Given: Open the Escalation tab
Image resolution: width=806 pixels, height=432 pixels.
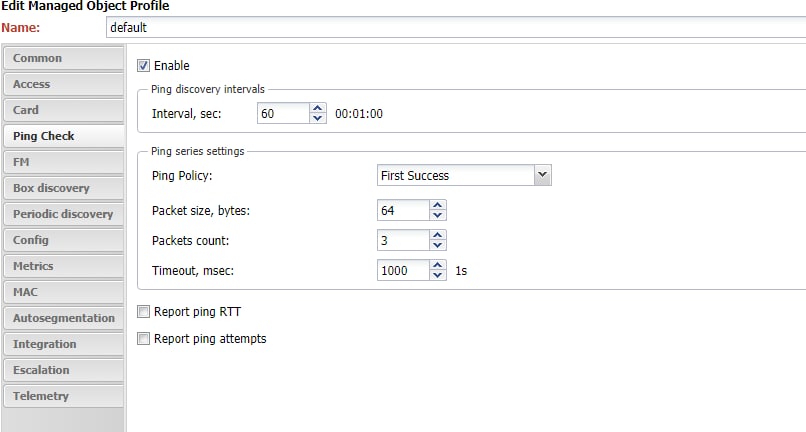Looking at the screenshot, I should [63, 370].
